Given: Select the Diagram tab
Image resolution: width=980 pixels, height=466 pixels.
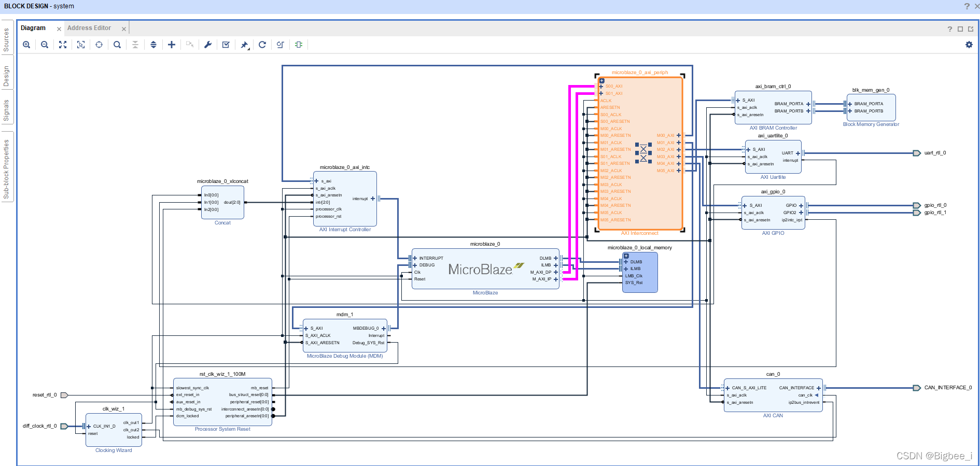Looking at the screenshot, I should click(x=33, y=28).
